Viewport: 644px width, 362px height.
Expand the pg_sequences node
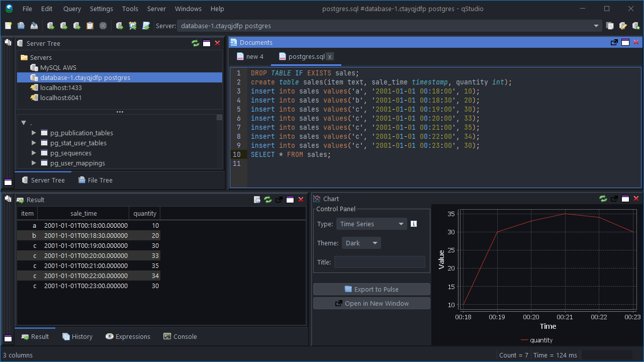click(34, 153)
